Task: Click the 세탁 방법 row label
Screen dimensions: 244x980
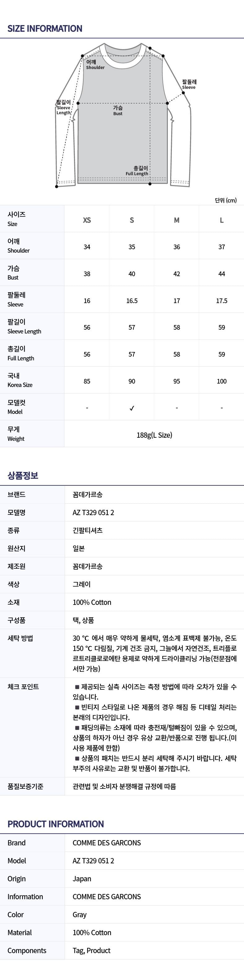Action: 20,638
